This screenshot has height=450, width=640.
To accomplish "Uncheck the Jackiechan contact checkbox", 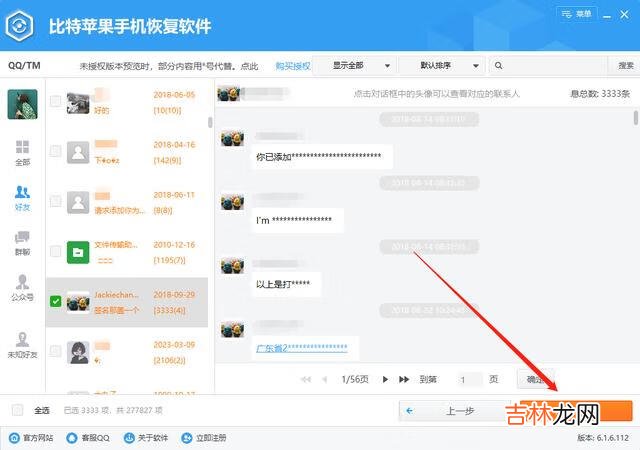I will [56, 302].
